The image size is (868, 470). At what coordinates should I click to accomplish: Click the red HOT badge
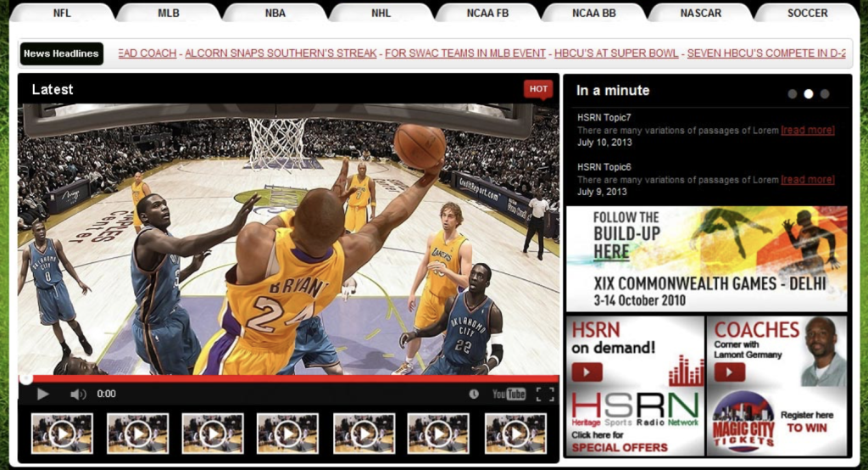(538, 89)
